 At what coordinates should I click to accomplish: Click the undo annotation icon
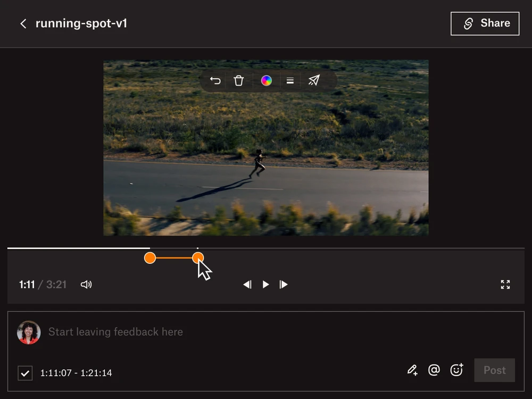coord(215,80)
